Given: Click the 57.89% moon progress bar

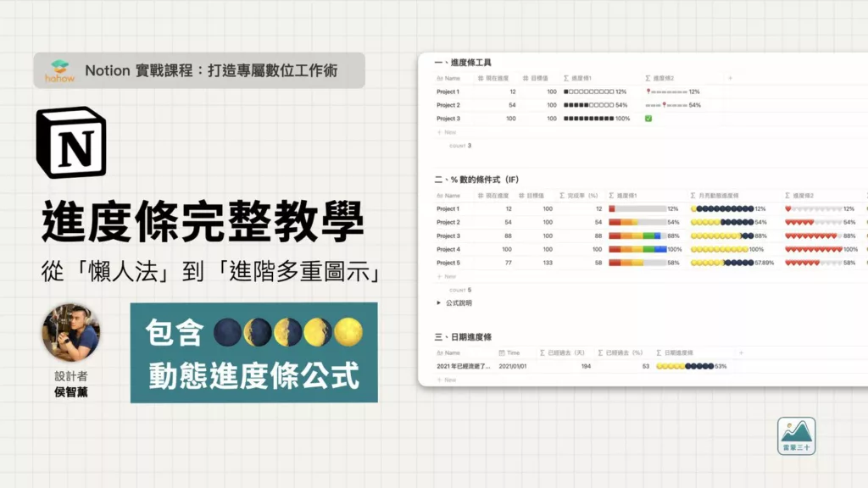Looking at the screenshot, I should [732, 263].
